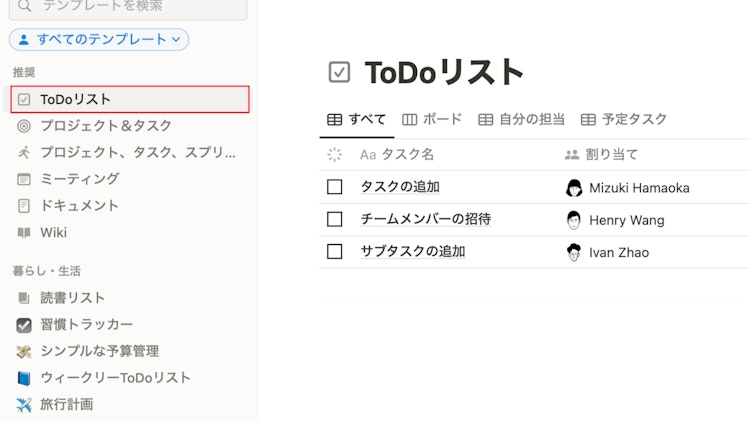This screenshot has width=750, height=422.
Task: Tick the サブタスクの追加 checkbox
Action: click(x=335, y=252)
